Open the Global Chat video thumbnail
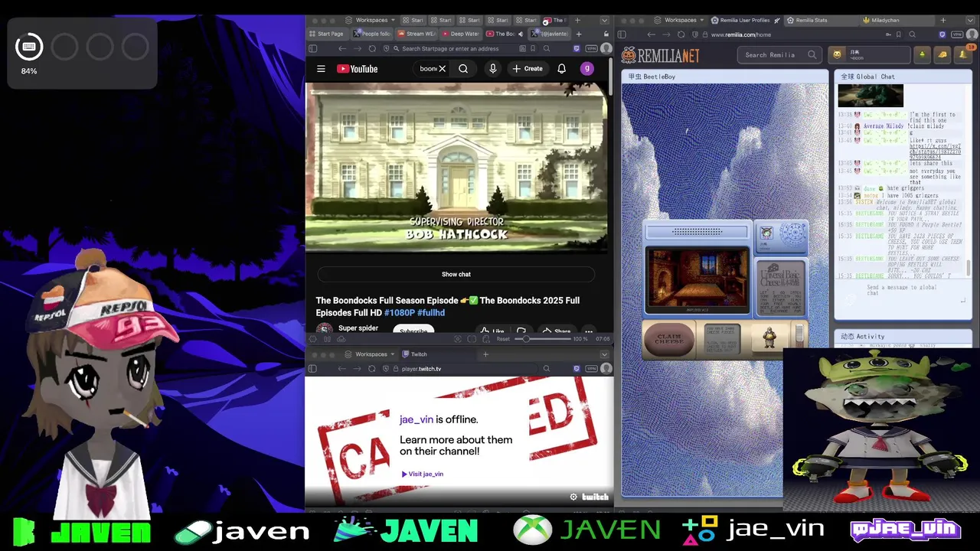 point(871,96)
